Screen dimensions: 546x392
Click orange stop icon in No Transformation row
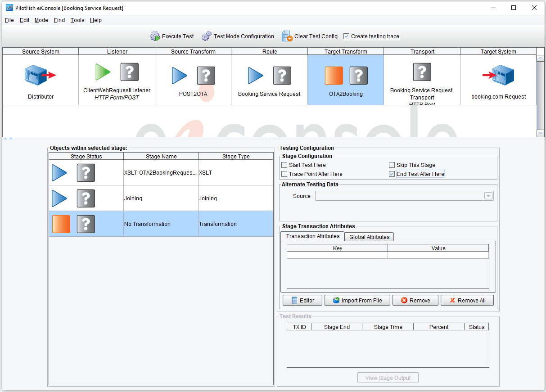(61, 224)
